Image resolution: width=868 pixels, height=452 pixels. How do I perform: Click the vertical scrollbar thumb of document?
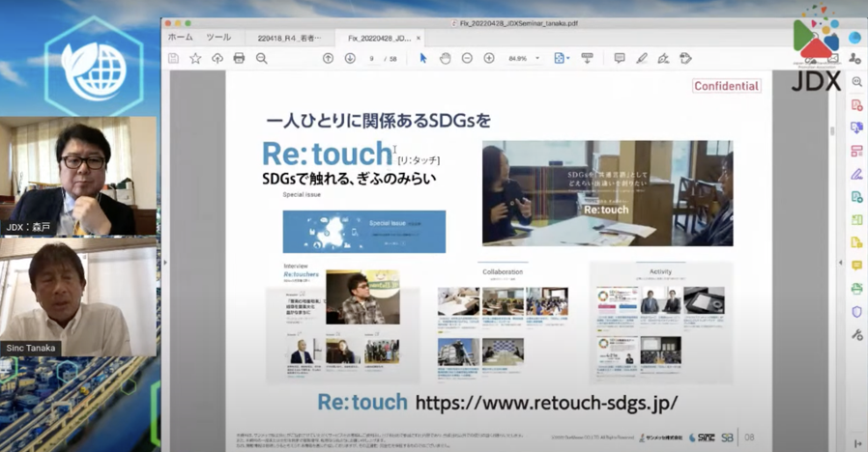point(831,131)
